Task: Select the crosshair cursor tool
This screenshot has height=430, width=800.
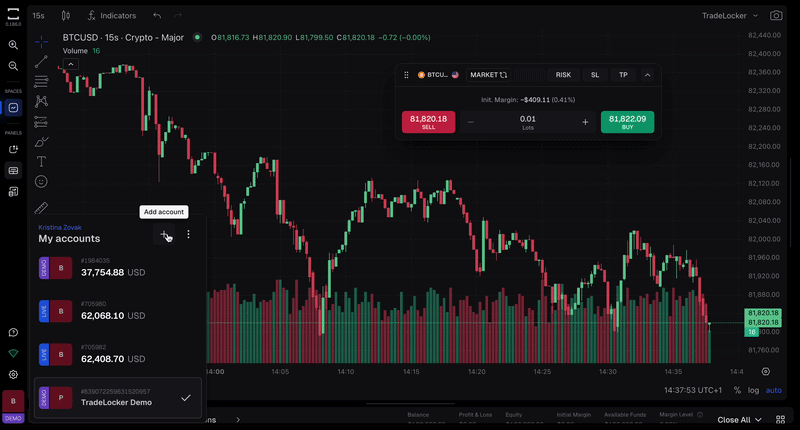Action: (x=41, y=41)
